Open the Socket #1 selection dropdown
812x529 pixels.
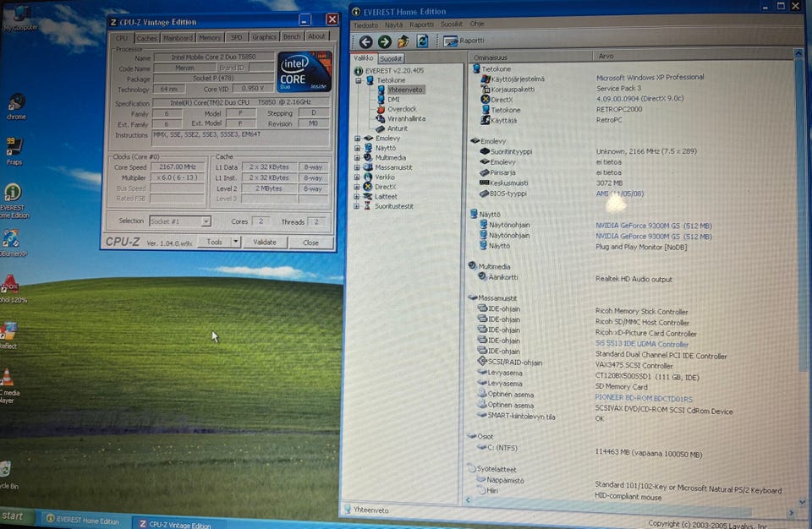(206, 221)
